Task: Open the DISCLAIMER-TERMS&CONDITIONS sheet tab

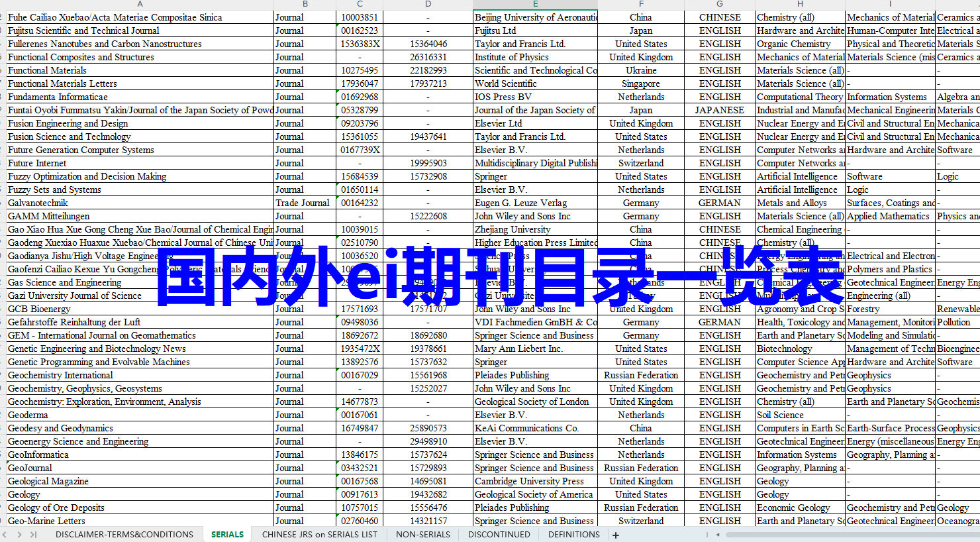Action: tap(124, 535)
